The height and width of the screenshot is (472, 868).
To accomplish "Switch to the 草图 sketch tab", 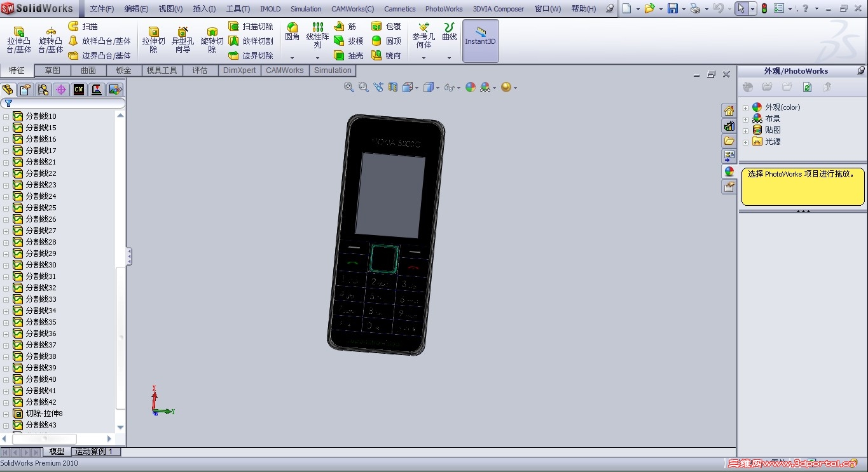I will click(53, 71).
